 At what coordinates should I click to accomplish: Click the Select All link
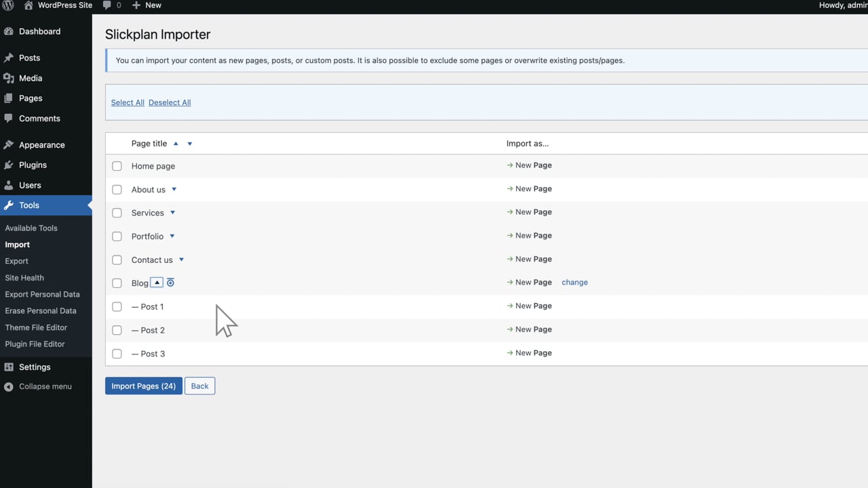coord(127,102)
